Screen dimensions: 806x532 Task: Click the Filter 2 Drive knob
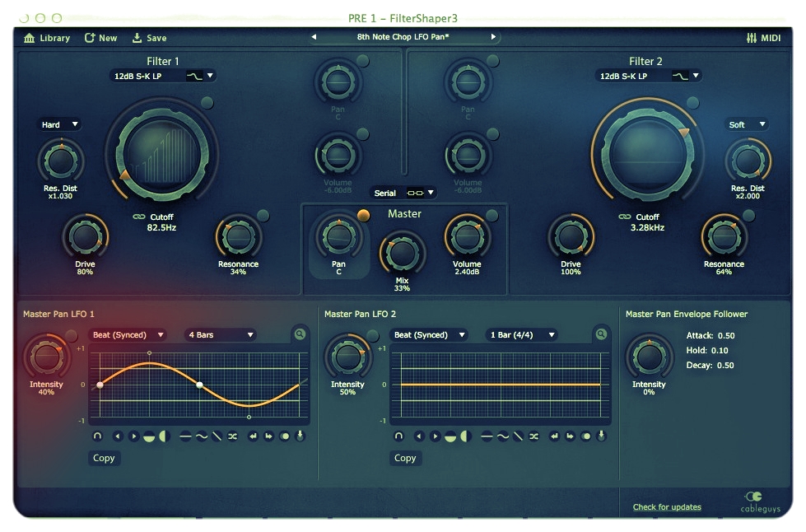[571, 236]
